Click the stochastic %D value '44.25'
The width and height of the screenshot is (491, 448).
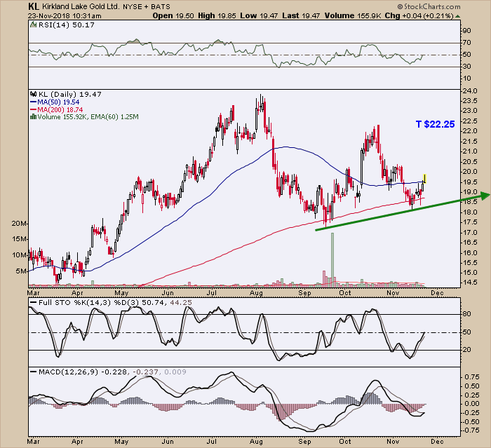coord(181,303)
